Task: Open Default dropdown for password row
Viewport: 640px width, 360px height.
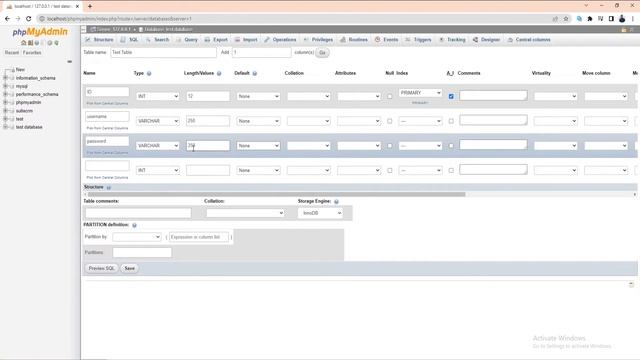Action: click(x=258, y=146)
